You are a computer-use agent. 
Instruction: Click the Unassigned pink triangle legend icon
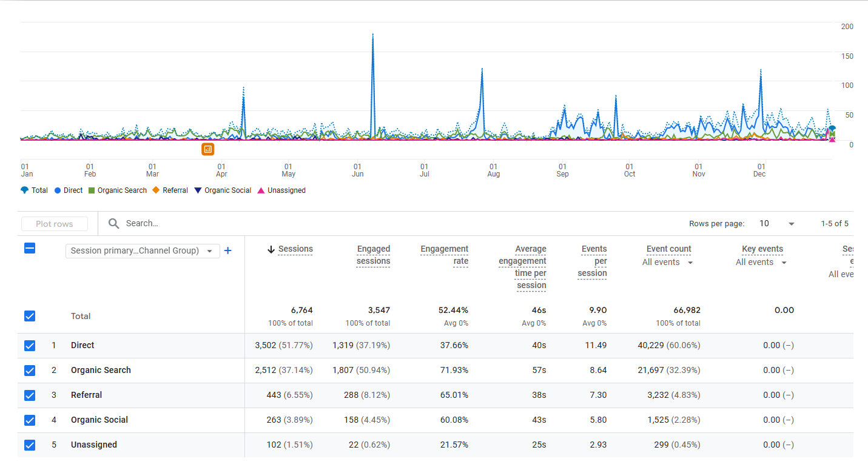pos(261,190)
